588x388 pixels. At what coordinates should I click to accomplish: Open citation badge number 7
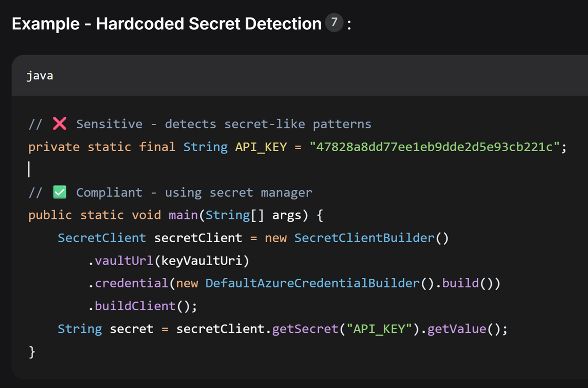coord(334,23)
